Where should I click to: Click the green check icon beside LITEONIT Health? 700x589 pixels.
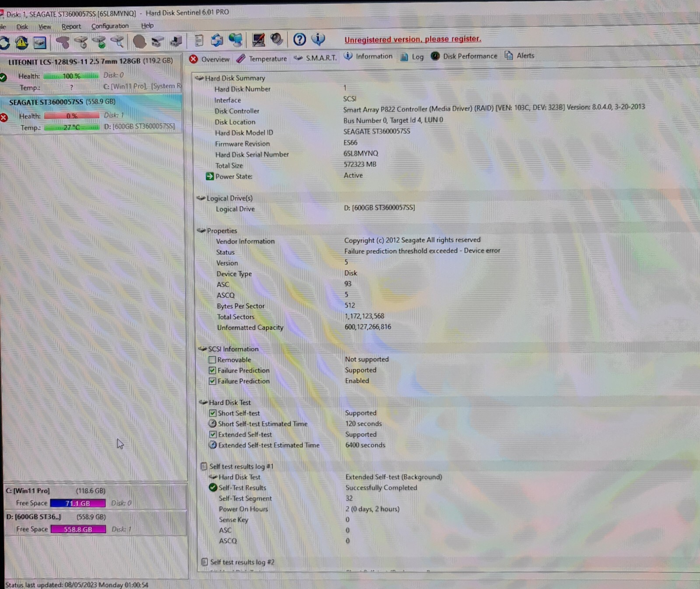point(3,77)
